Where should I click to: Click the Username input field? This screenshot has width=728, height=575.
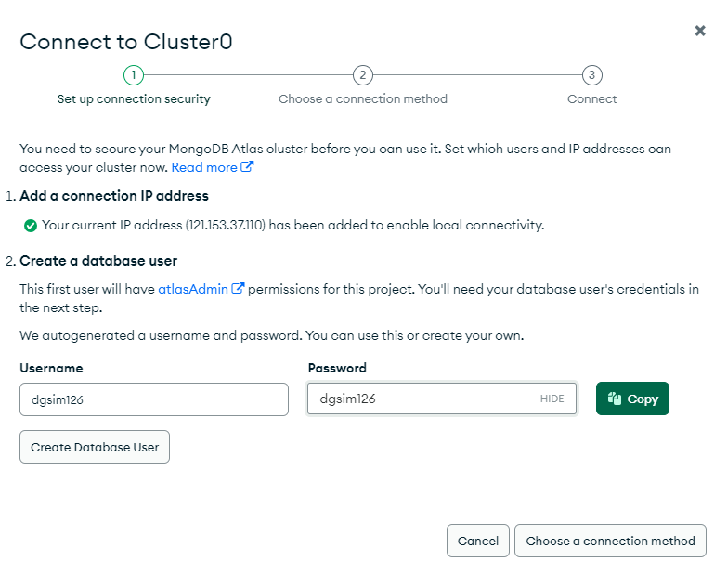click(x=154, y=399)
